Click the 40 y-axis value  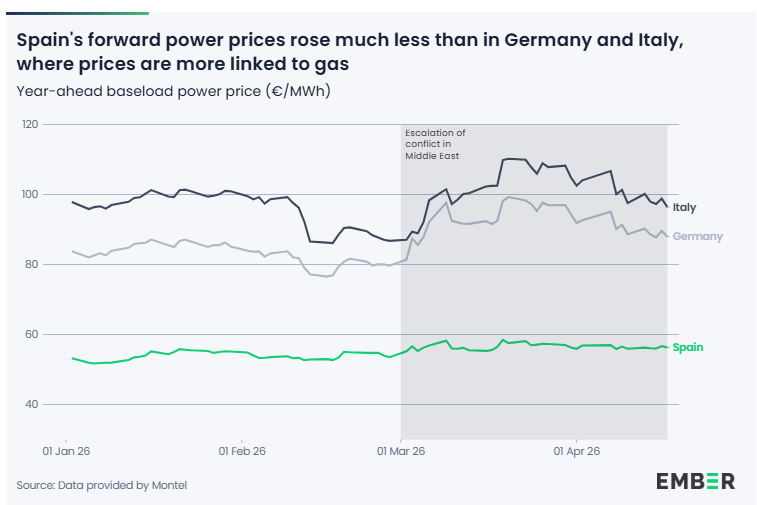point(31,404)
